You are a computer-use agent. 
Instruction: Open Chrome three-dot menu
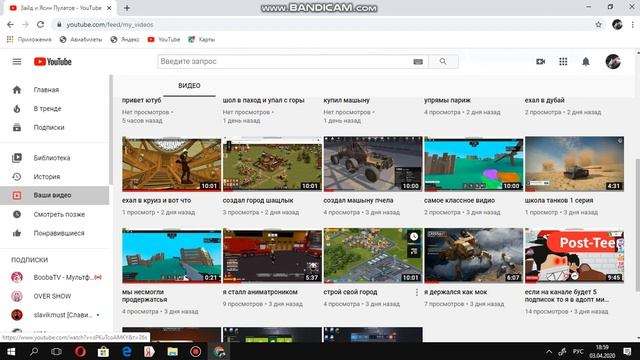(633, 24)
